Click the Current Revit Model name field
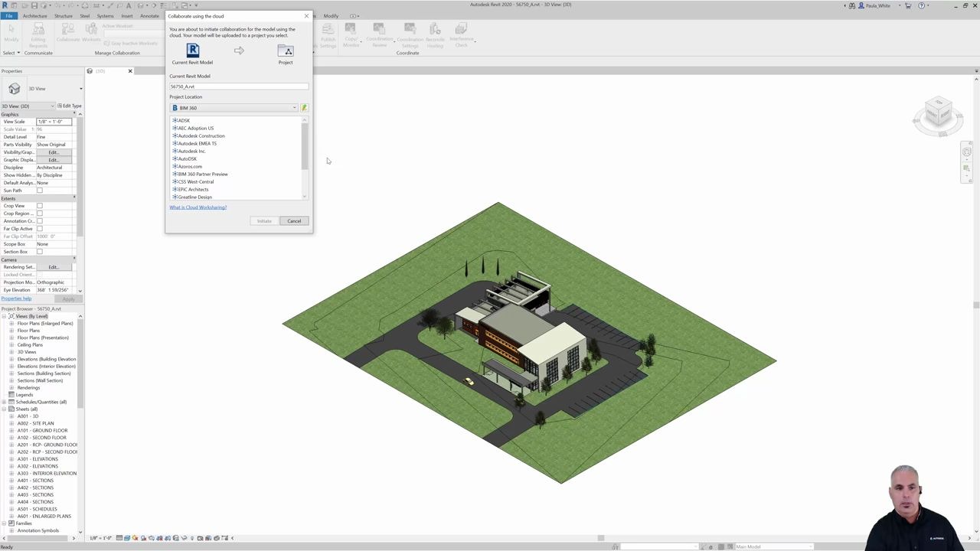980x551 pixels. point(239,86)
